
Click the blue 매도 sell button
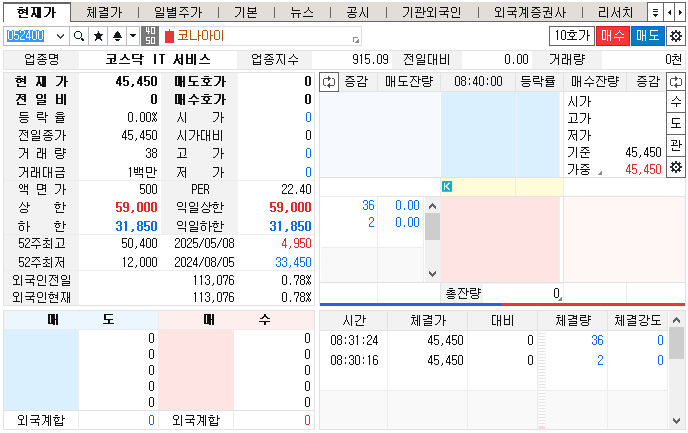648,36
